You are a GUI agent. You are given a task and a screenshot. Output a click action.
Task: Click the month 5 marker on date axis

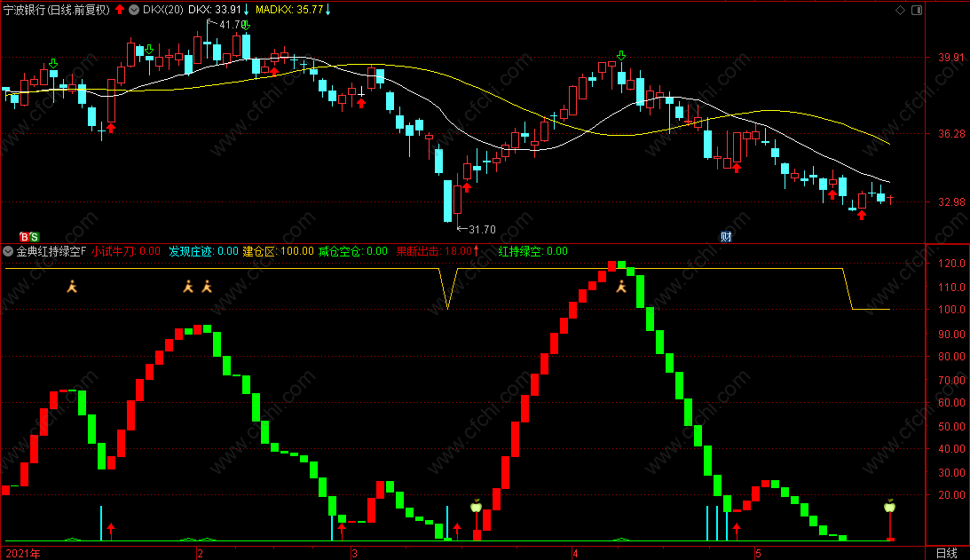pyautogui.click(x=758, y=553)
